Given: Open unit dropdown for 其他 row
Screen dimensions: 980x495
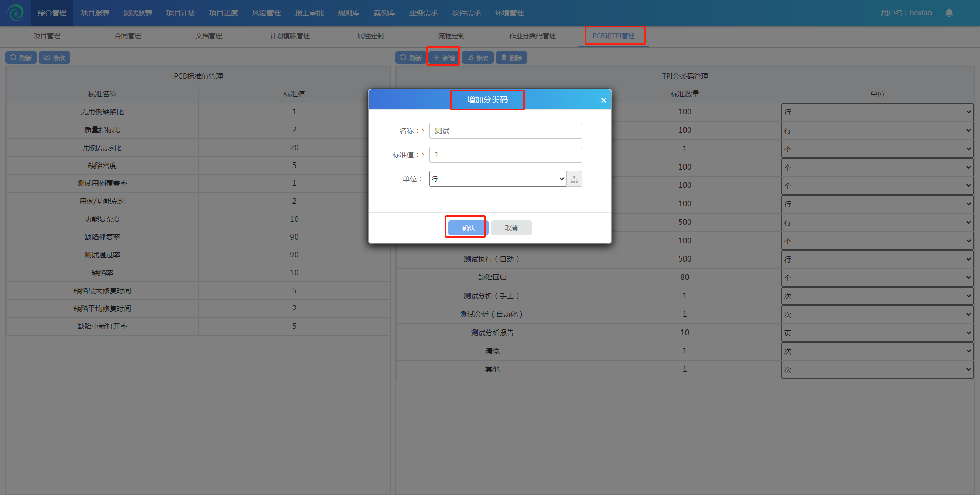Looking at the screenshot, I should [x=877, y=369].
